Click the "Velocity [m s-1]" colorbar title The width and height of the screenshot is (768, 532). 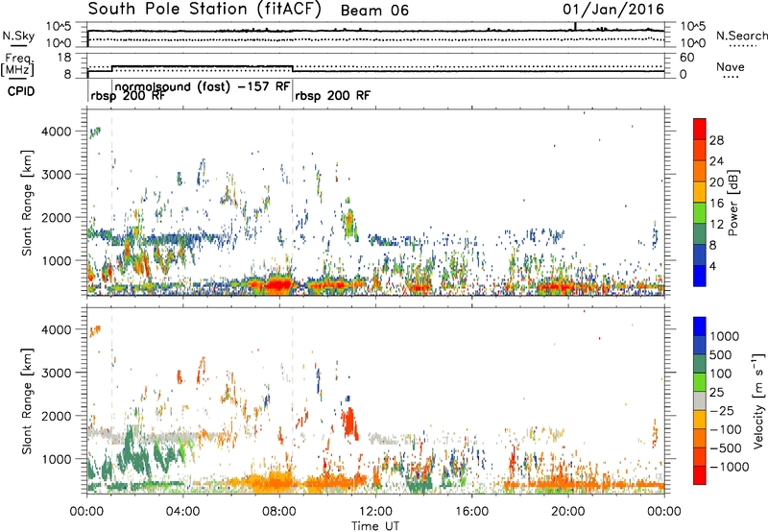point(758,400)
